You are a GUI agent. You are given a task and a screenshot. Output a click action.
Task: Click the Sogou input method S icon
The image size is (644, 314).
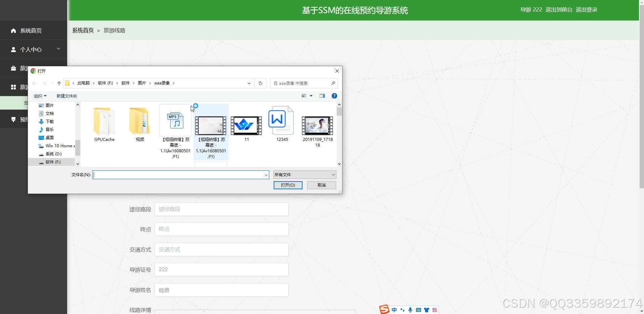tap(384, 309)
